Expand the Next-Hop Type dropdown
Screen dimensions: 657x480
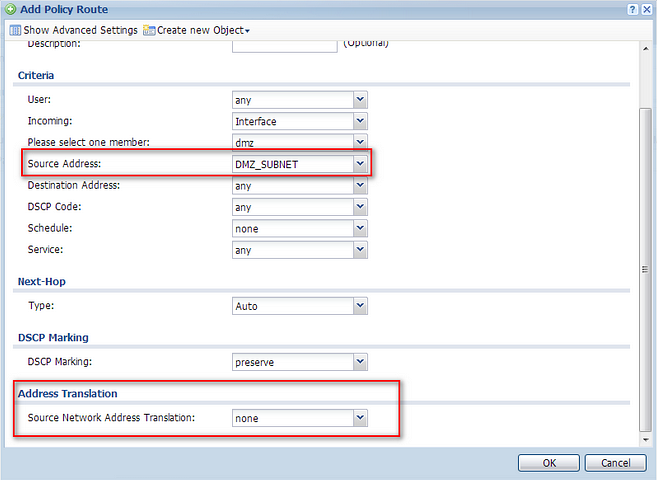360,306
